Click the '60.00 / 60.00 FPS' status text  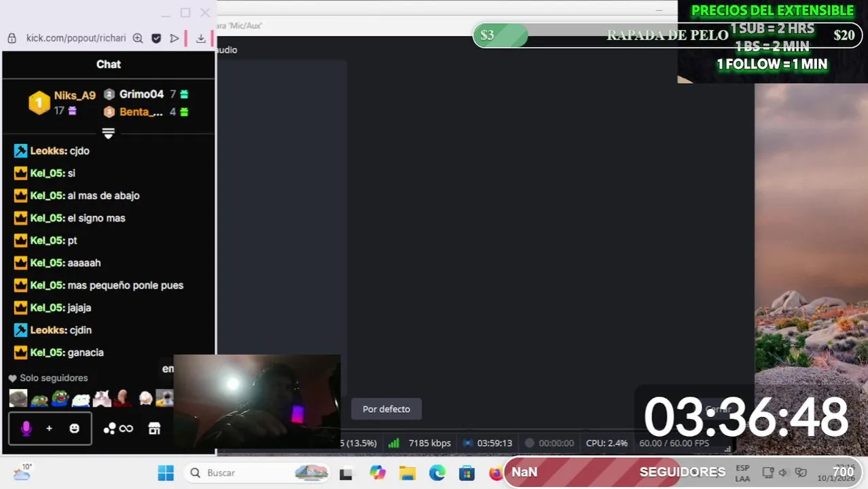point(674,443)
